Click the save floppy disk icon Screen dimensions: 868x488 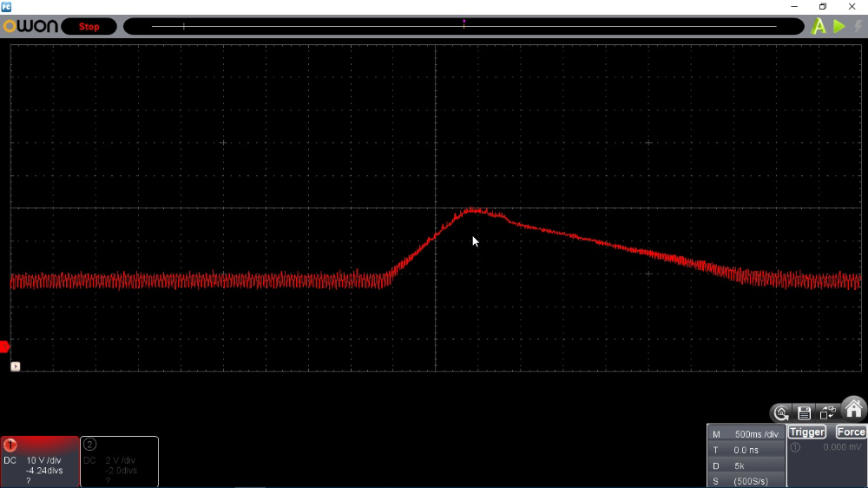click(805, 412)
